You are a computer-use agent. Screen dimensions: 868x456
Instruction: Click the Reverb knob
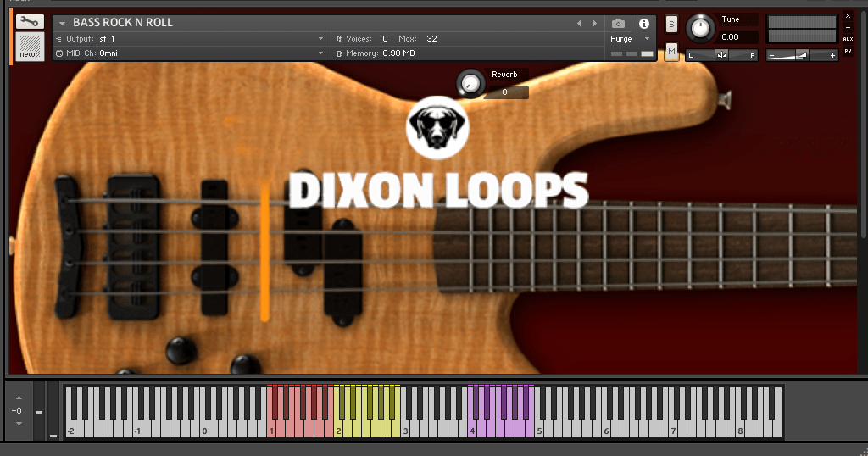coord(469,83)
